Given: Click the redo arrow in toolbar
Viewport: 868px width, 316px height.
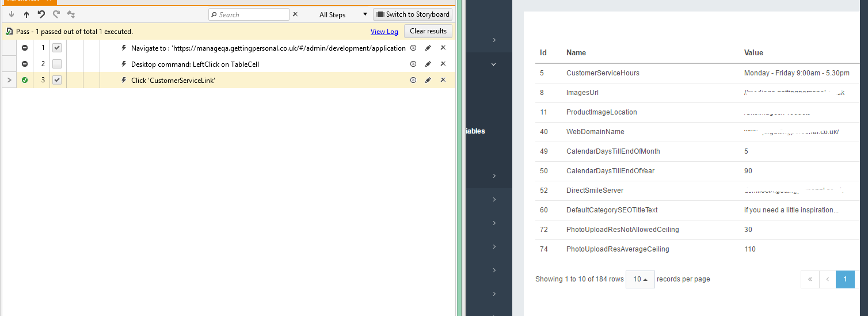Looking at the screenshot, I should click(x=56, y=14).
